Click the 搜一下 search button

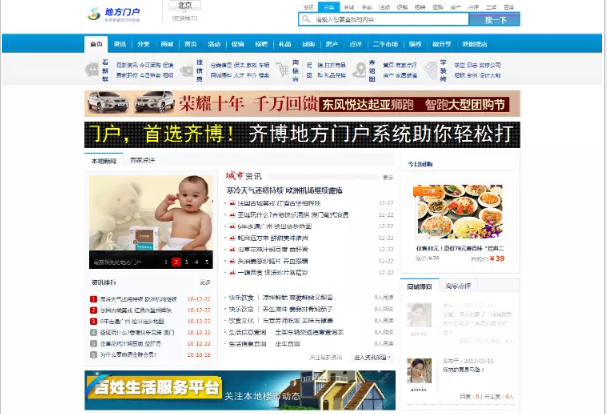(x=495, y=19)
